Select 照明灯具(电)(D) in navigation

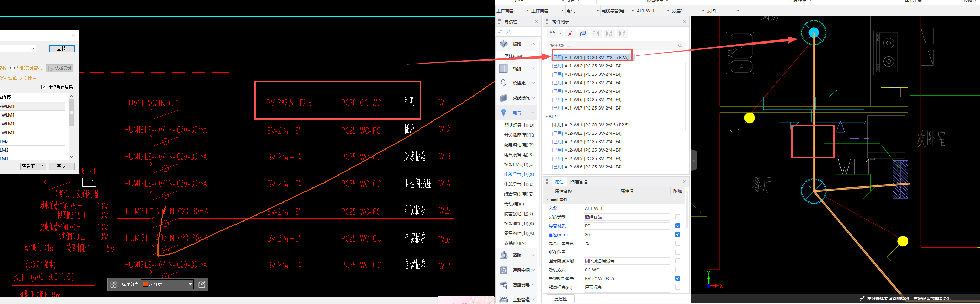(x=519, y=125)
